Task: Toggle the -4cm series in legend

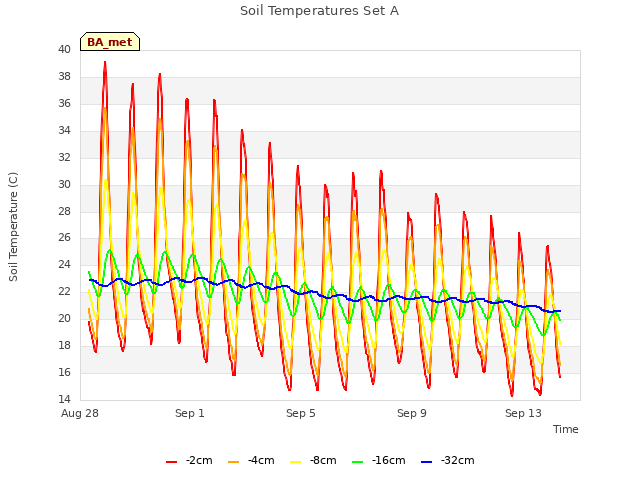Action: coord(251,461)
